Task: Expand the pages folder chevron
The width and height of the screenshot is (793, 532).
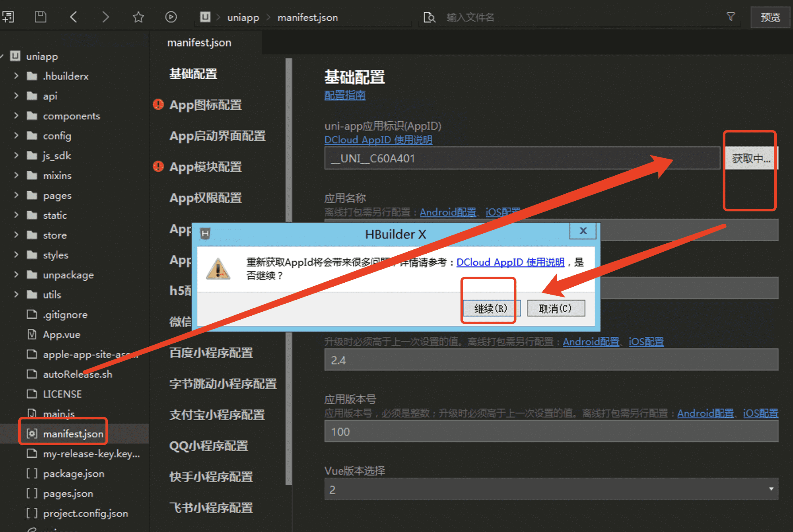Action: pyautogui.click(x=16, y=195)
